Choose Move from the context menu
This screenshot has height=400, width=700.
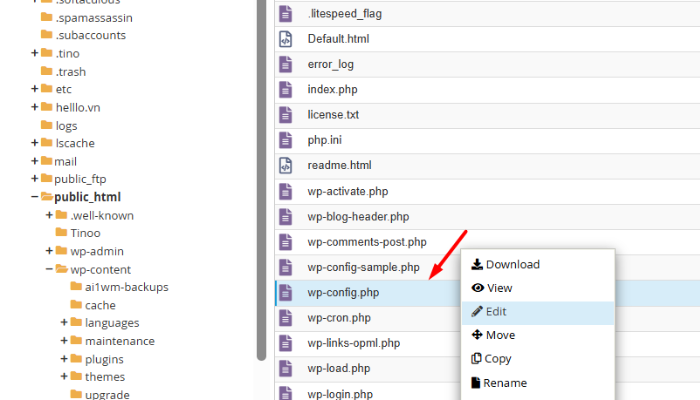pos(538,335)
